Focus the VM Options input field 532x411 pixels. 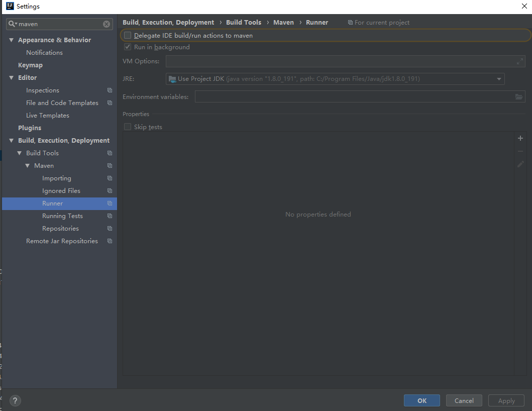point(346,61)
